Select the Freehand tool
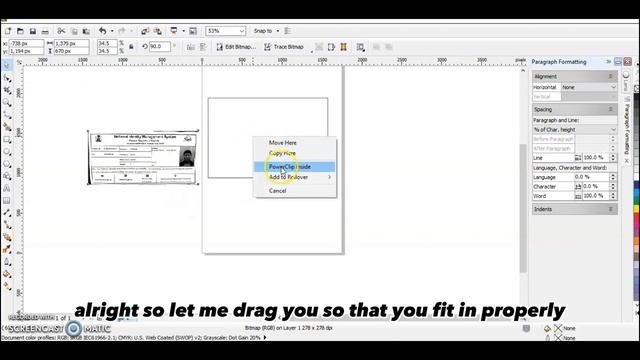This screenshot has height=360, width=640. point(7,115)
